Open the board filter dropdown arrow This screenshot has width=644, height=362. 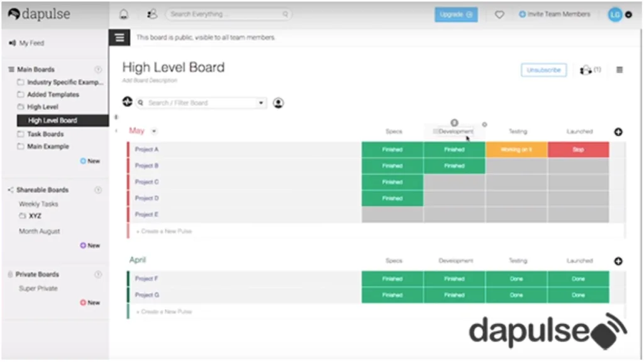tap(261, 103)
